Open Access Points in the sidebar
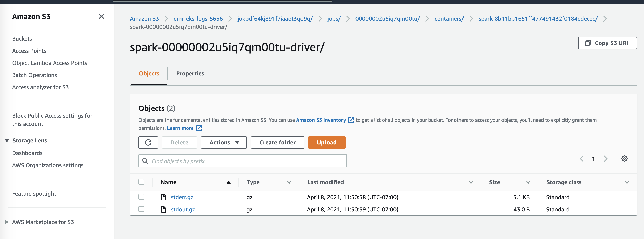Image resolution: width=644 pixels, height=239 pixels. (29, 51)
